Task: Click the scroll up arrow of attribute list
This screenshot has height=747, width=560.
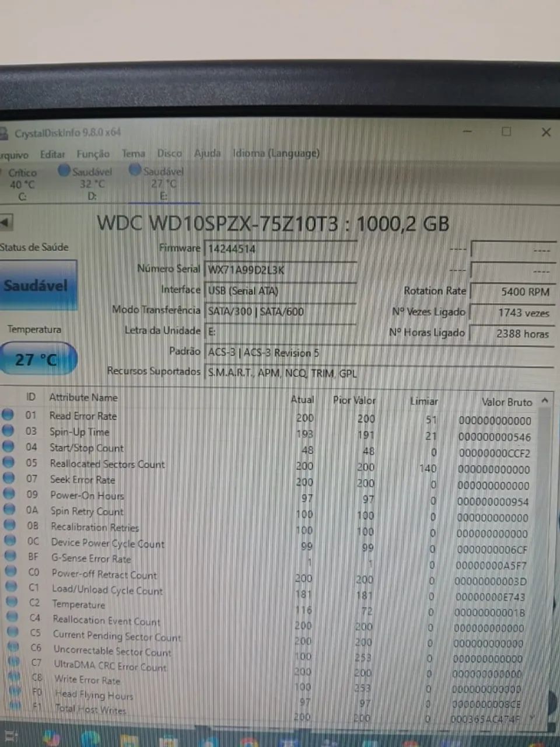Action: point(544,401)
